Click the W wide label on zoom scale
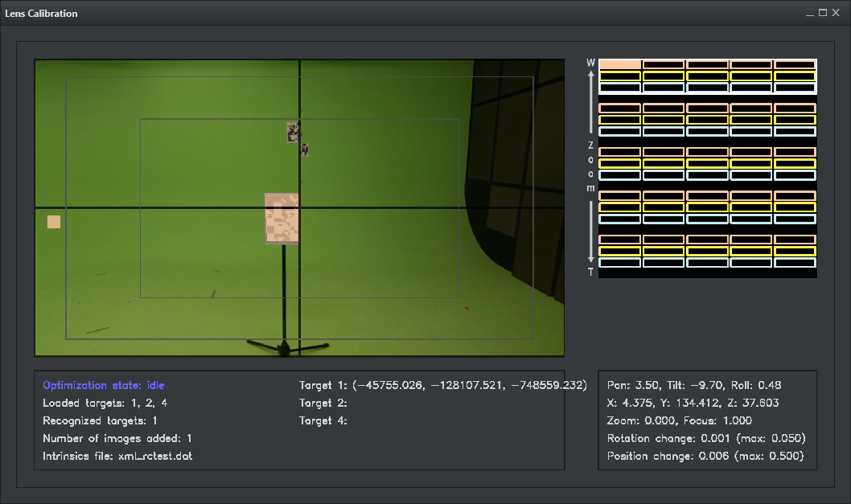 (591, 63)
